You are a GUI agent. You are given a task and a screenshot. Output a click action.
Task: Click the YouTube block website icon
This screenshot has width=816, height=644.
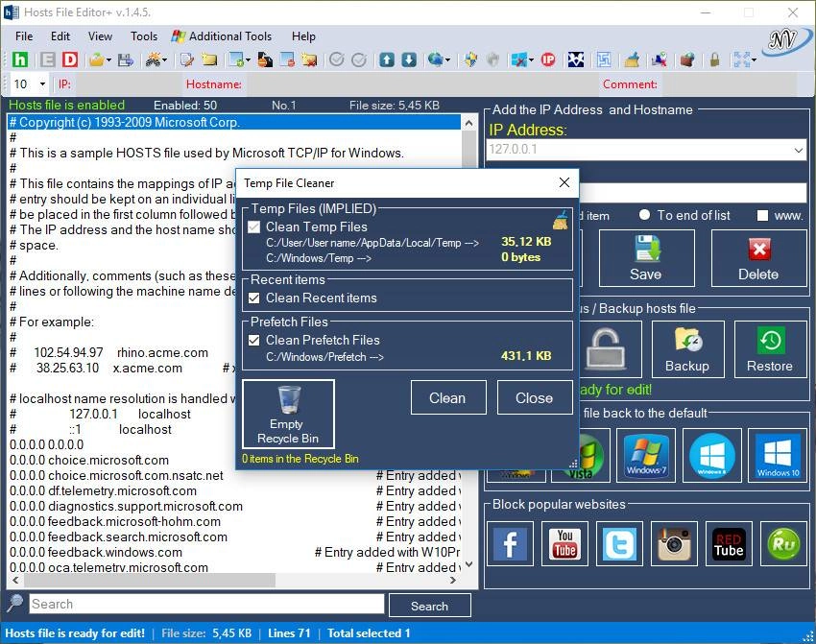(564, 543)
